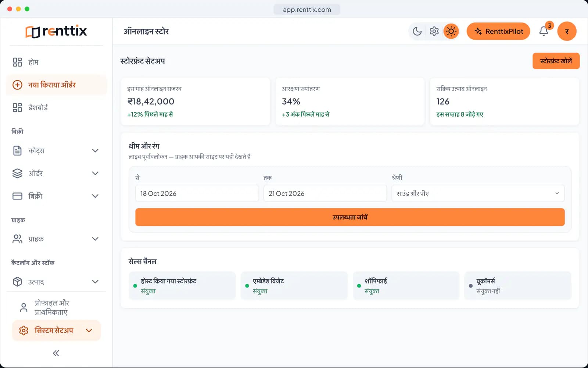Viewport: 588px width, 368px height.
Task: Go to डैशबोर्ड in sidebar
Action: click(x=56, y=108)
